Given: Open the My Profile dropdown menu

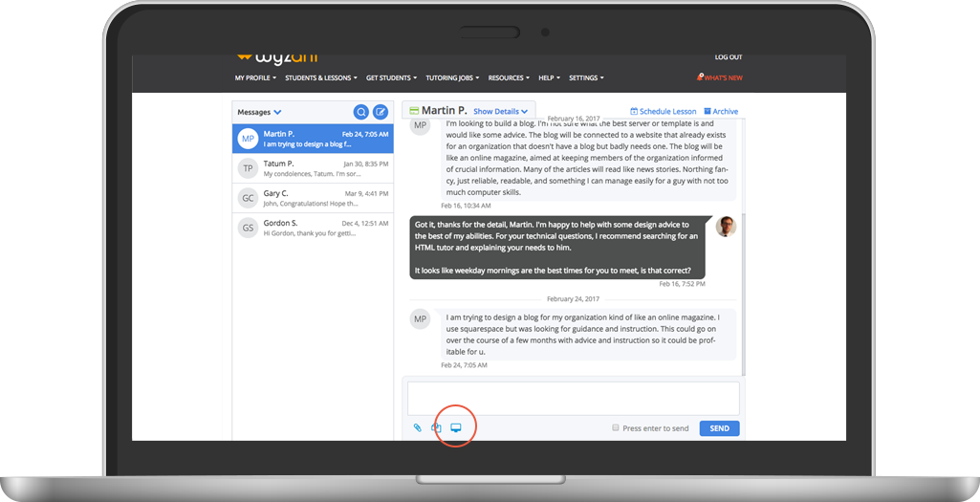Looking at the screenshot, I should point(255,78).
